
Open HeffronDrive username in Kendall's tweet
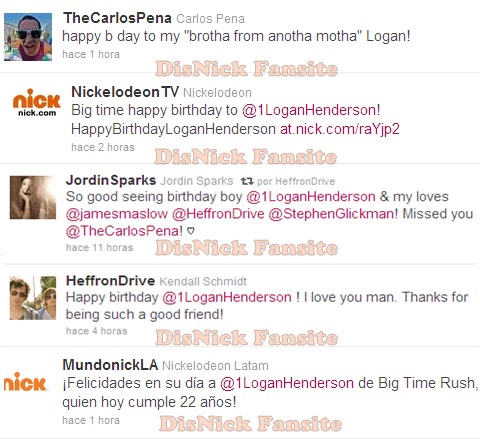coord(110,281)
